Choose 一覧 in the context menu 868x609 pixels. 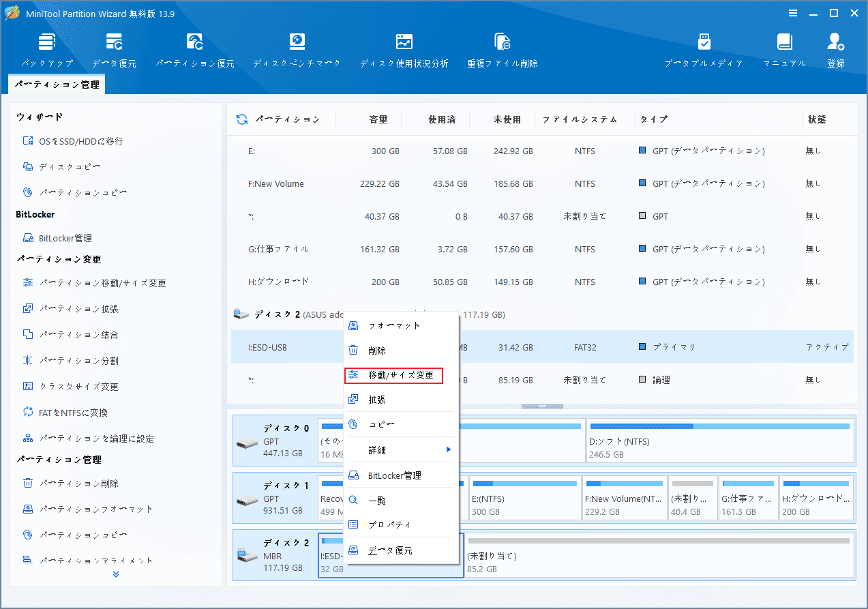[402, 501]
